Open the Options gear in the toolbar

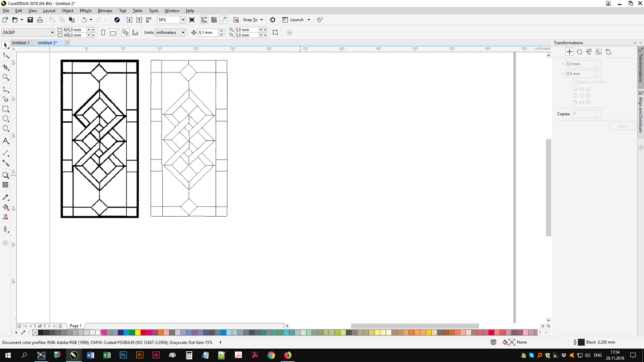(x=273, y=20)
